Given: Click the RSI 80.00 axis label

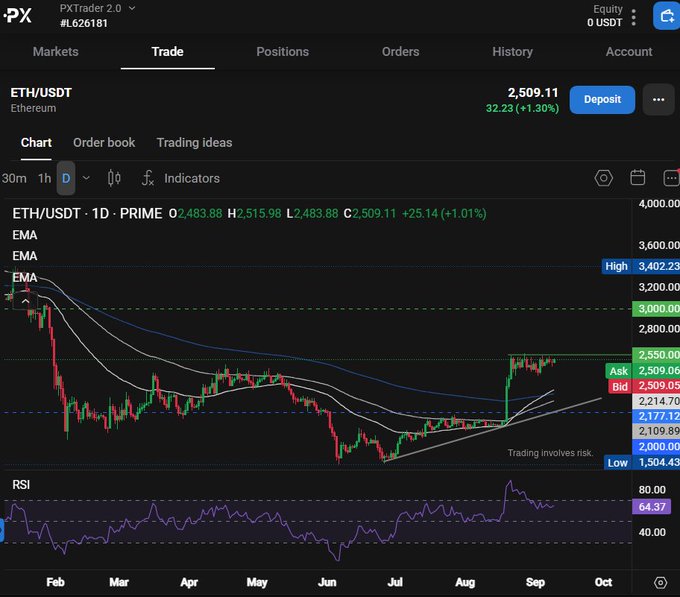Looking at the screenshot, I should pos(652,490).
